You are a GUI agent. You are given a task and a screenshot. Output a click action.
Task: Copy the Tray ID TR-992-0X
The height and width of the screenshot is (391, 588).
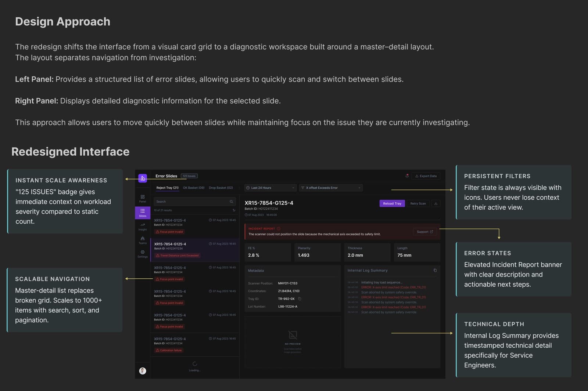[x=300, y=299]
